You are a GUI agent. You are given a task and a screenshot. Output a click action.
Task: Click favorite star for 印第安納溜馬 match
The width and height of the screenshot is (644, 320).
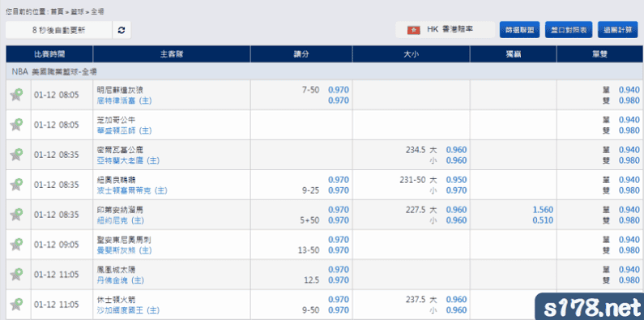coord(16,215)
